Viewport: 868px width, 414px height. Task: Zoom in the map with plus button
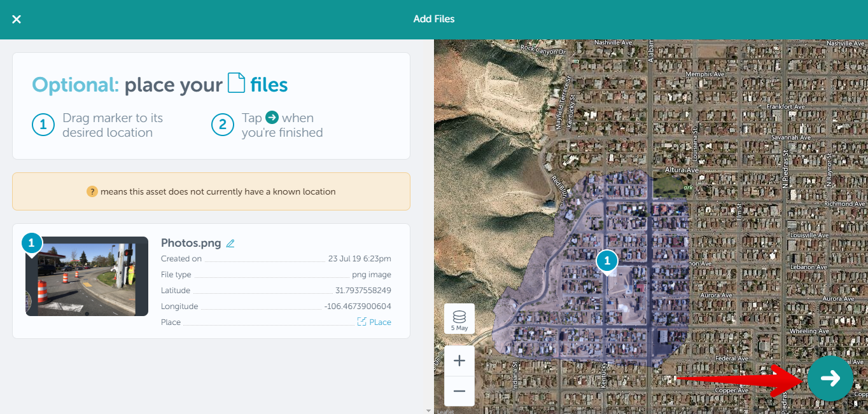click(459, 361)
